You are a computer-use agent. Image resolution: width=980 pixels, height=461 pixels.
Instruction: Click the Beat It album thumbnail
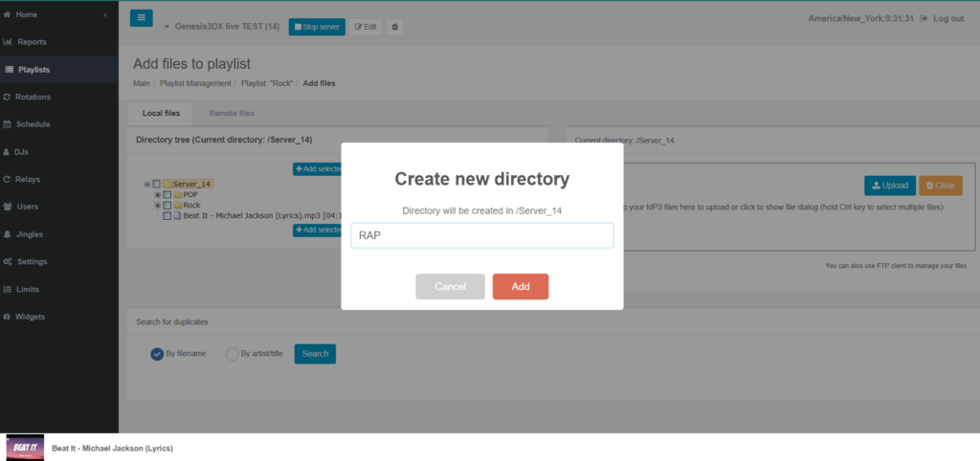[x=25, y=448]
